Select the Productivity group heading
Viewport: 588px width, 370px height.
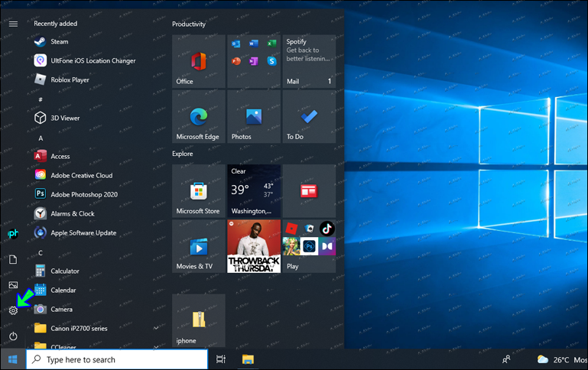[189, 24]
